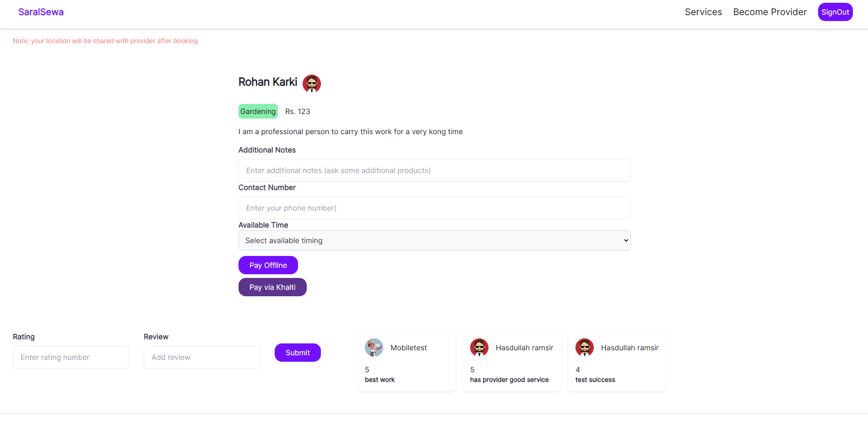Click the dropdown arrow of Available Time
The height and width of the screenshot is (424, 868).
tap(626, 240)
